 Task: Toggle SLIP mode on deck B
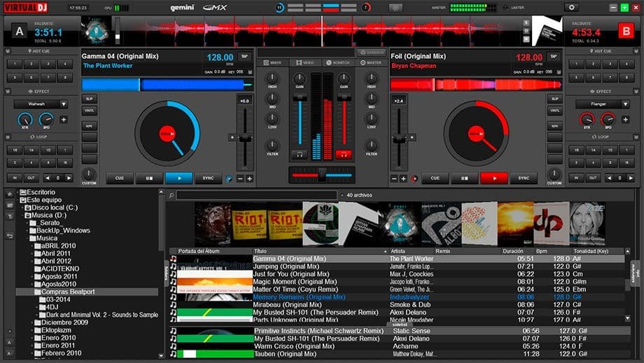pos(555,99)
